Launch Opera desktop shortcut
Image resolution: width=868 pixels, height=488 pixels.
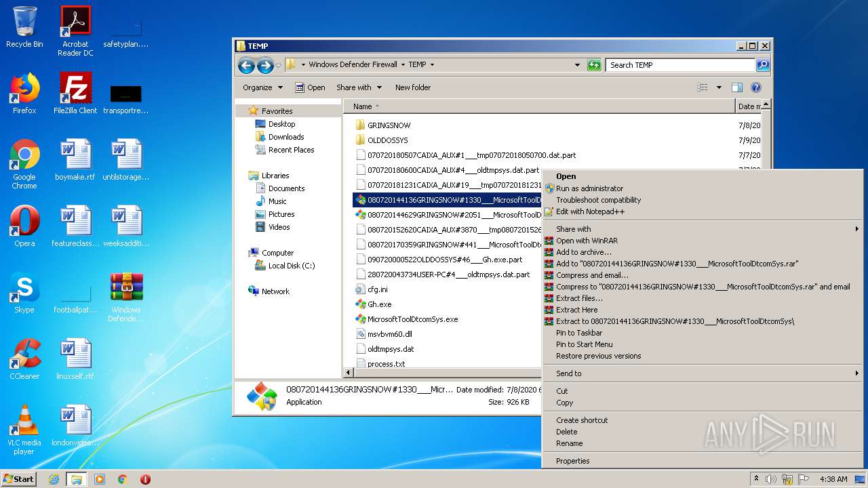point(24,226)
